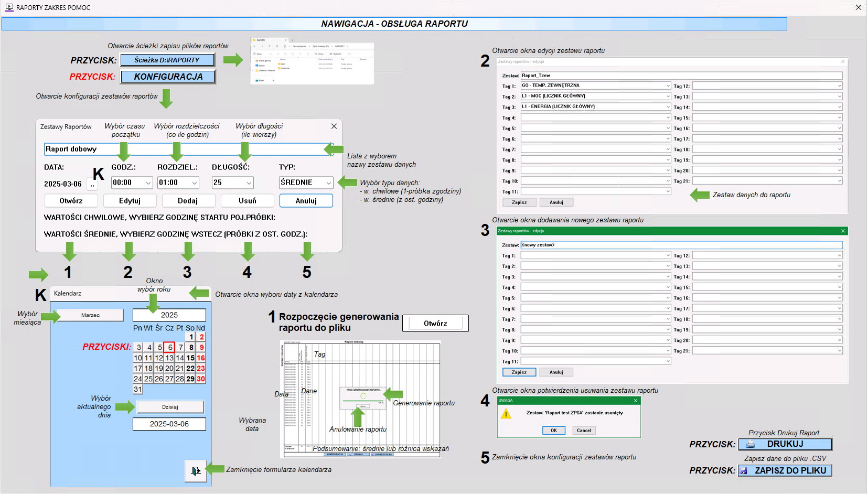Open the DŁUGOŚĆ dropdown showing 25
Viewport: 868px width, 494px height.
(x=249, y=182)
